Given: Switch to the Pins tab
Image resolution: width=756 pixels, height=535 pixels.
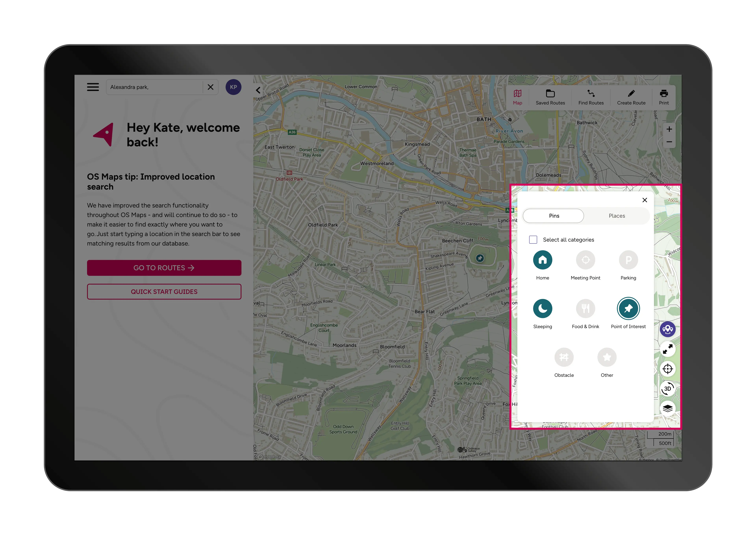Looking at the screenshot, I should pyautogui.click(x=553, y=216).
